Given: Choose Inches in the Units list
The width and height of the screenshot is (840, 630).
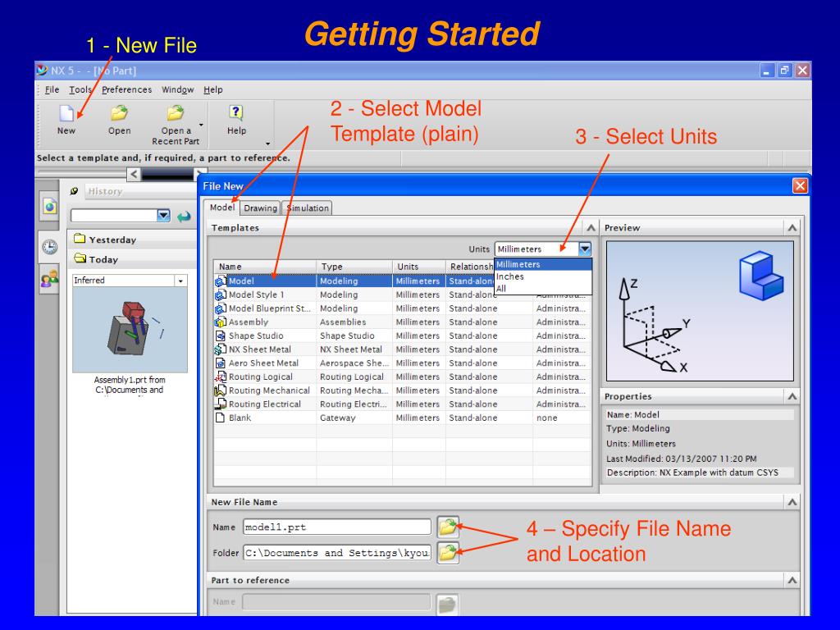Looking at the screenshot, I should pos(543,276).
